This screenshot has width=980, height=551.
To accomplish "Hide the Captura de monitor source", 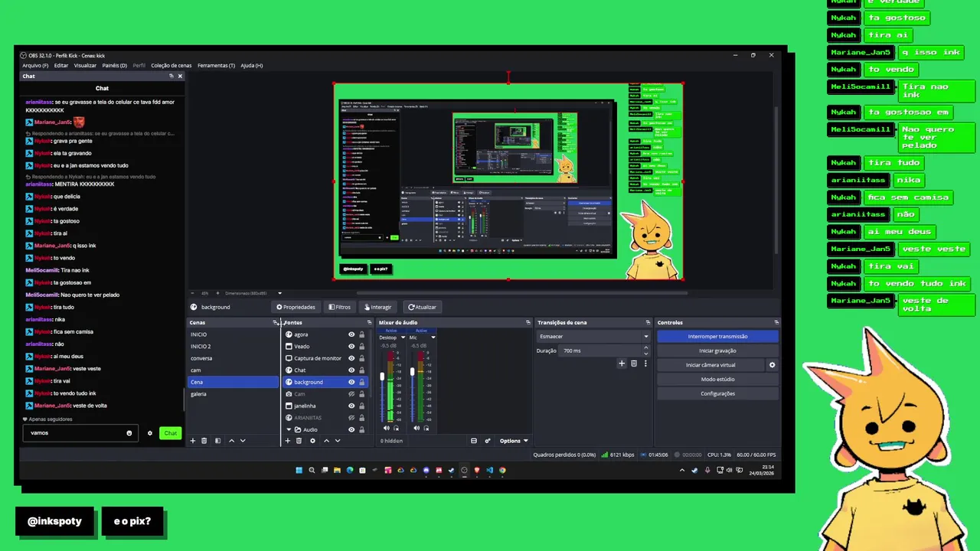I will coord(351,358).
